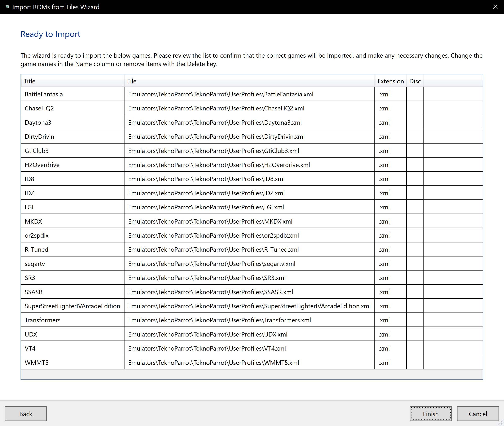
Task: Click the Disc cell in IDZ row
Action: click(415, 193)
